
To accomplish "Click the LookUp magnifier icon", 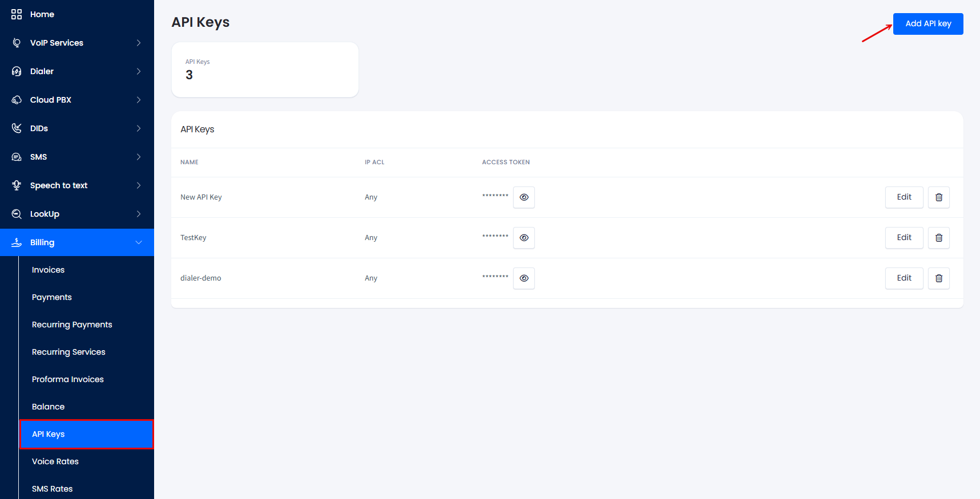I will click(x=17, y=214).
